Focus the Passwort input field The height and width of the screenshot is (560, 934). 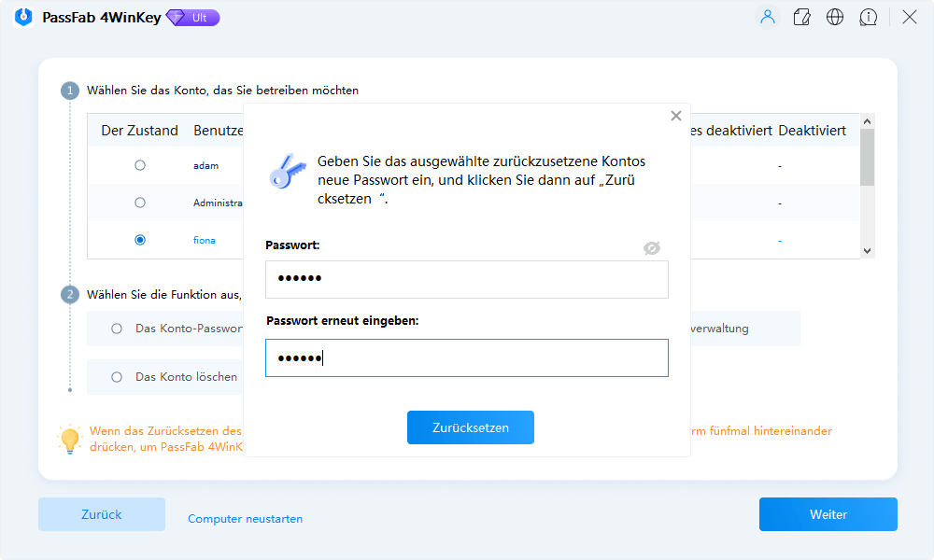pyautogui.click(x=467, y=279)
